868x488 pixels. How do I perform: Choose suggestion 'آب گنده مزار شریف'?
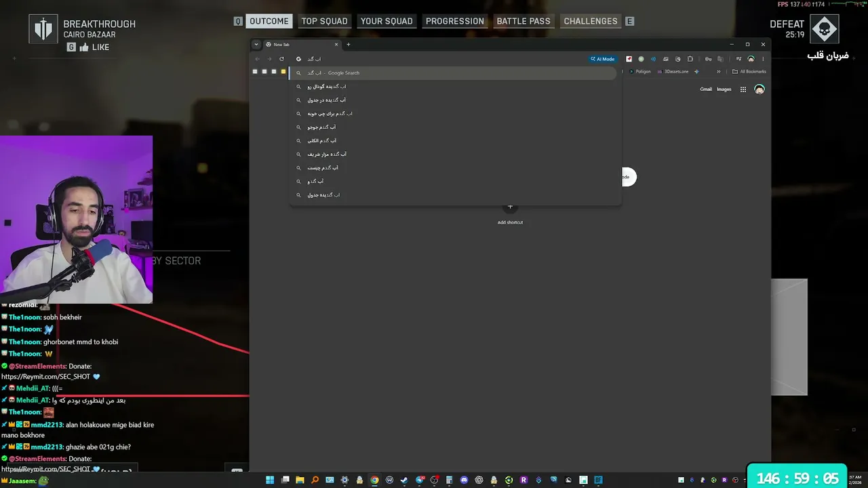(x=455, y=154)
